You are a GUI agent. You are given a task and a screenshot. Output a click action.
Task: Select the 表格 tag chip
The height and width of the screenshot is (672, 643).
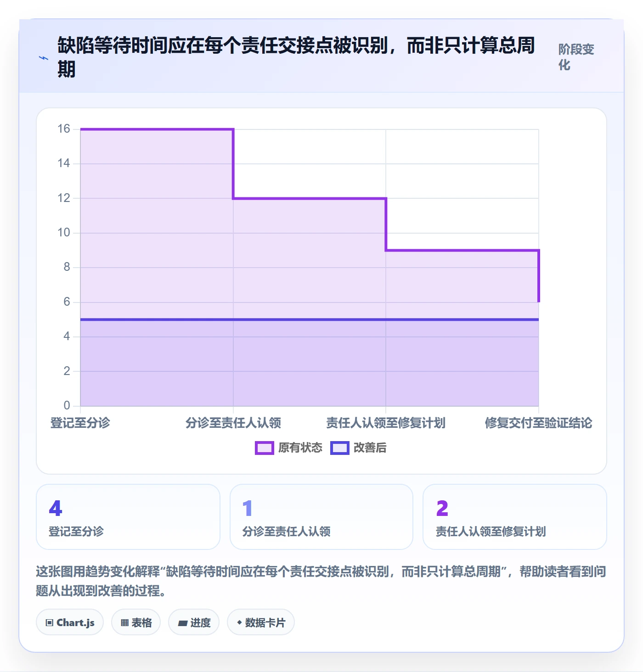tap(136, 622)
